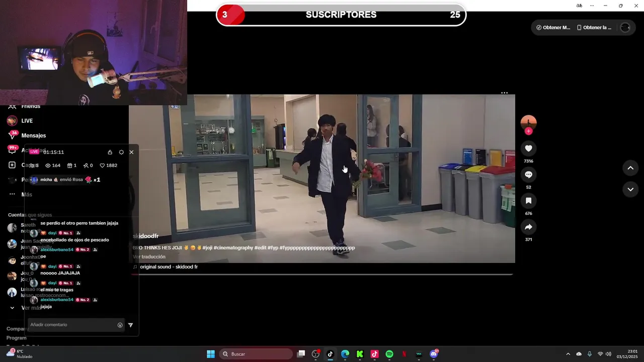Open Spotify from the taskbar

point(389,354)
